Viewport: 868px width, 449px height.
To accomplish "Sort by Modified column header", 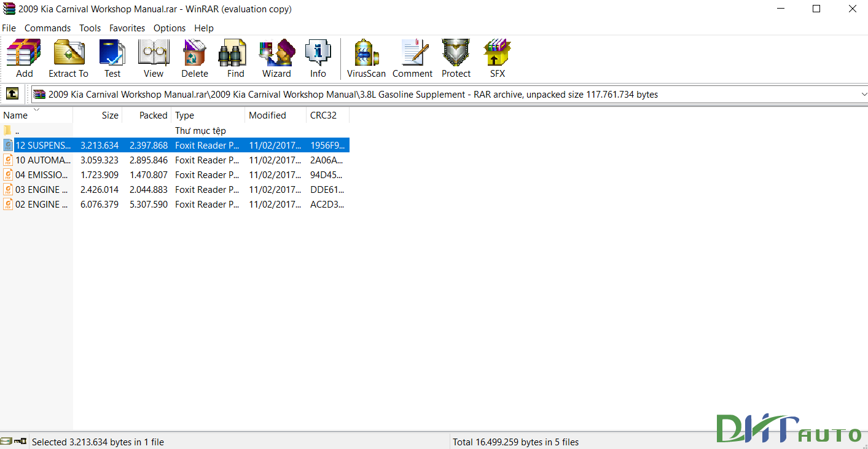I will 276,115.
